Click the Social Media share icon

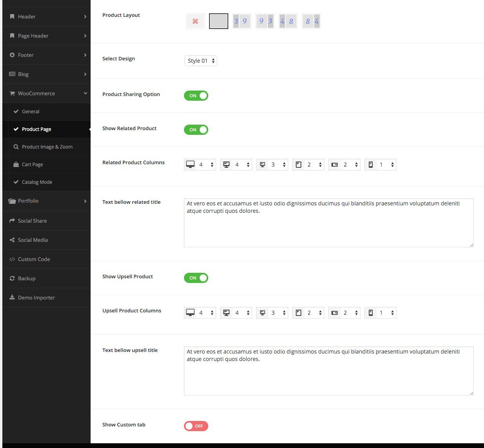click(x=12, y=240)
